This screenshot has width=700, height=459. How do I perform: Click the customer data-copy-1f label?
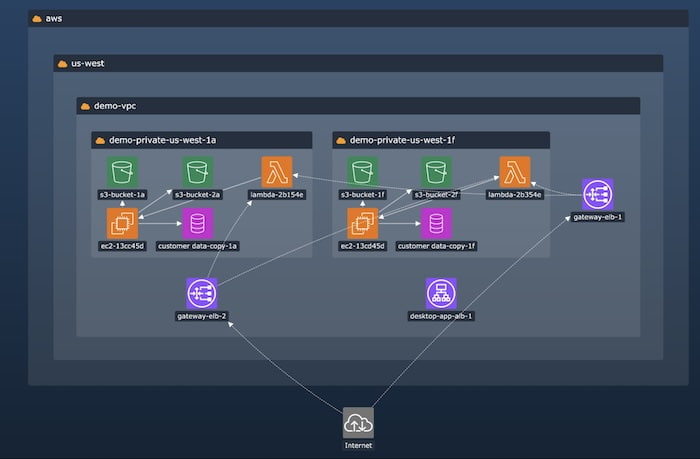click(437, 246)
